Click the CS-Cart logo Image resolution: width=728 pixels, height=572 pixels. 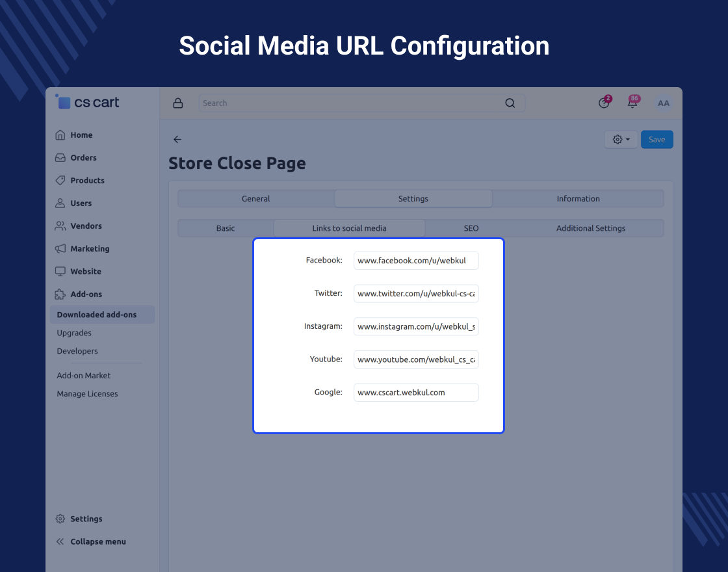[87, 101]
